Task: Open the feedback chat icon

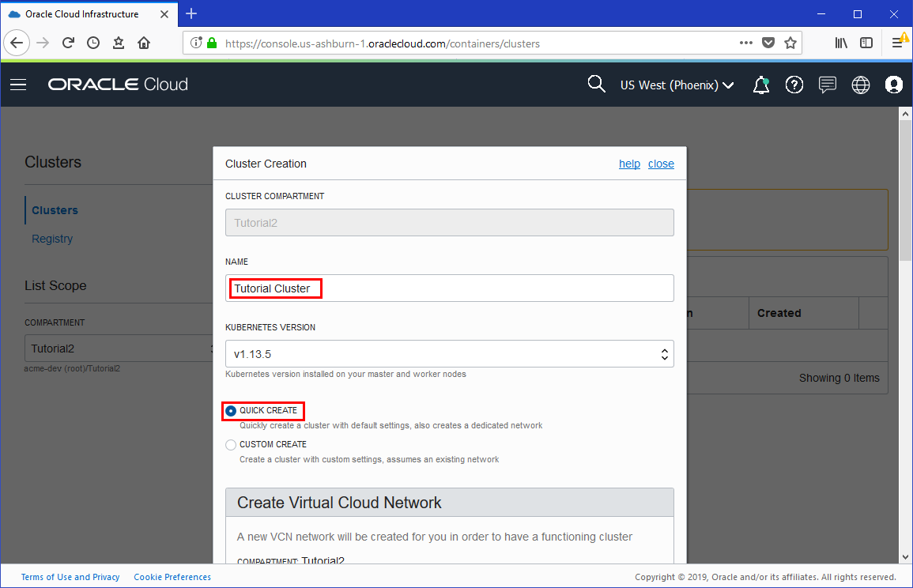Action: [x=828, y=85]
